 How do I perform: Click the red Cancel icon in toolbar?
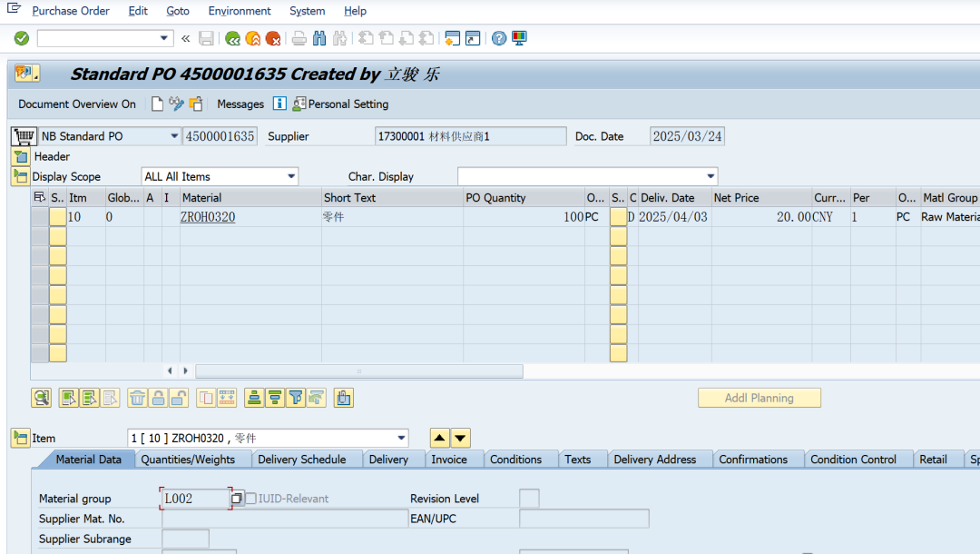point(273,38)
